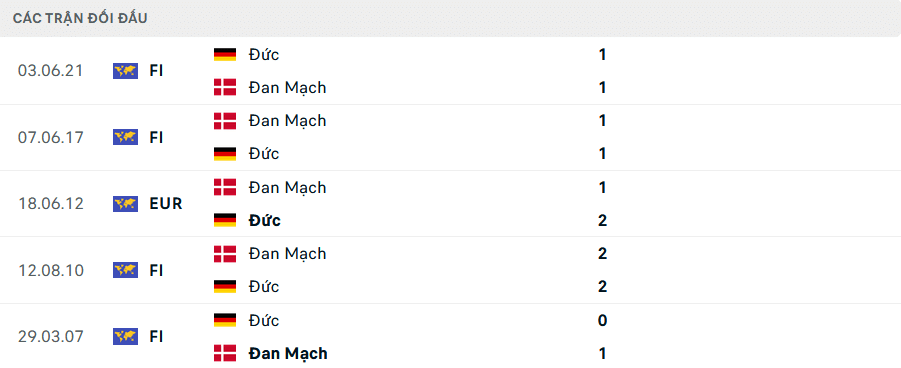Click the Đức score 0 in the 29.03.07 match
Viewport: 901px width, 368px height.
(x=602, y=320)
